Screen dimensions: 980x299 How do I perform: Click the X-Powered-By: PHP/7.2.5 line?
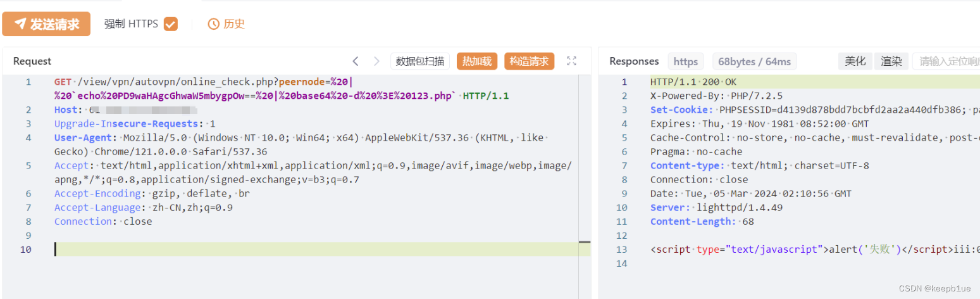point(717,96)
